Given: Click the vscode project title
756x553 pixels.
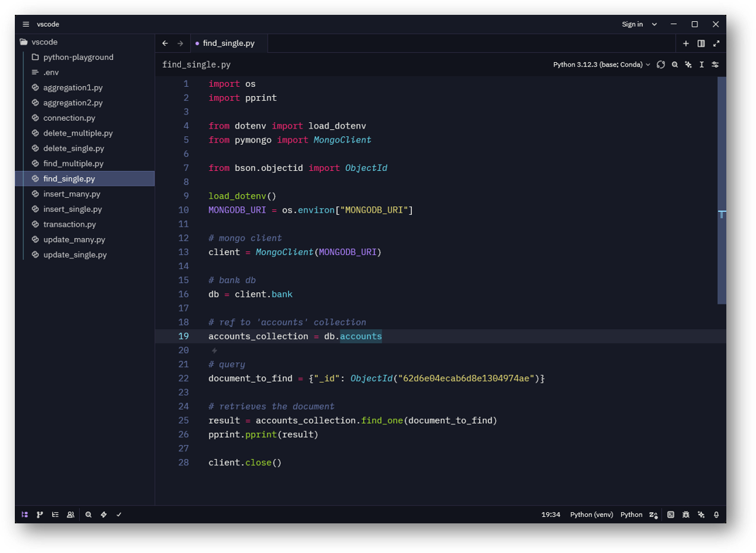Looking at the screenshot, I should pyautogui.click(x=48, y=24).
